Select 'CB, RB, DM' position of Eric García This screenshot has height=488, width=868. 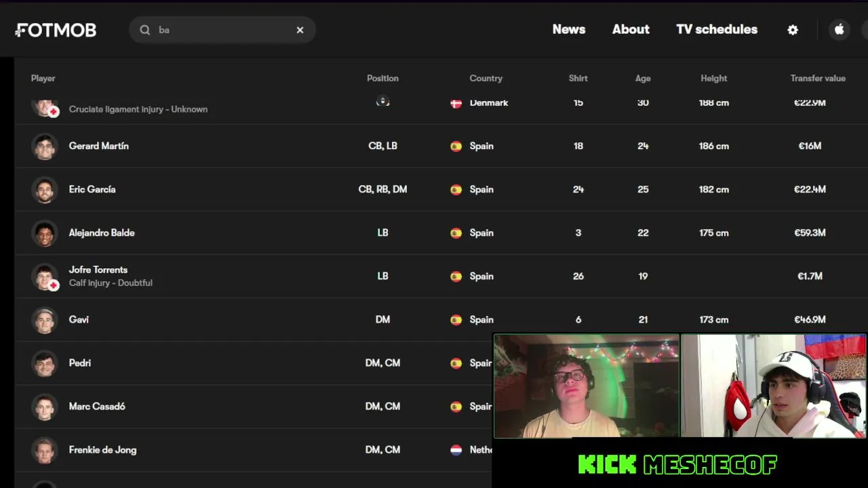(382, 189)
